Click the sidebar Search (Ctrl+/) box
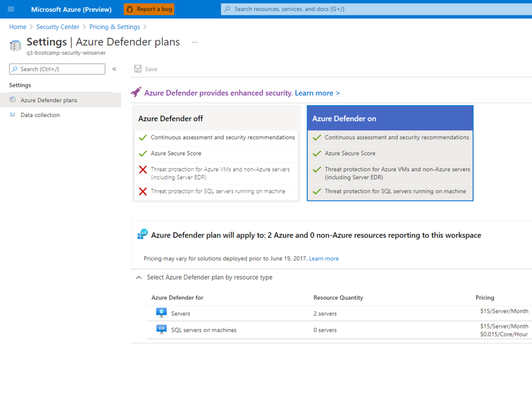The height and width of the screenshot is (394, 532). [x=57, y=69]
